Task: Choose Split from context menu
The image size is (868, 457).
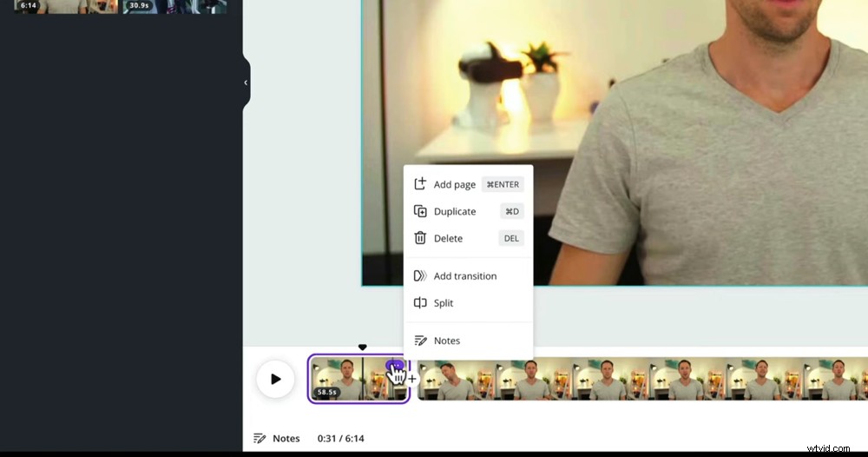Action: click(469, 303)
